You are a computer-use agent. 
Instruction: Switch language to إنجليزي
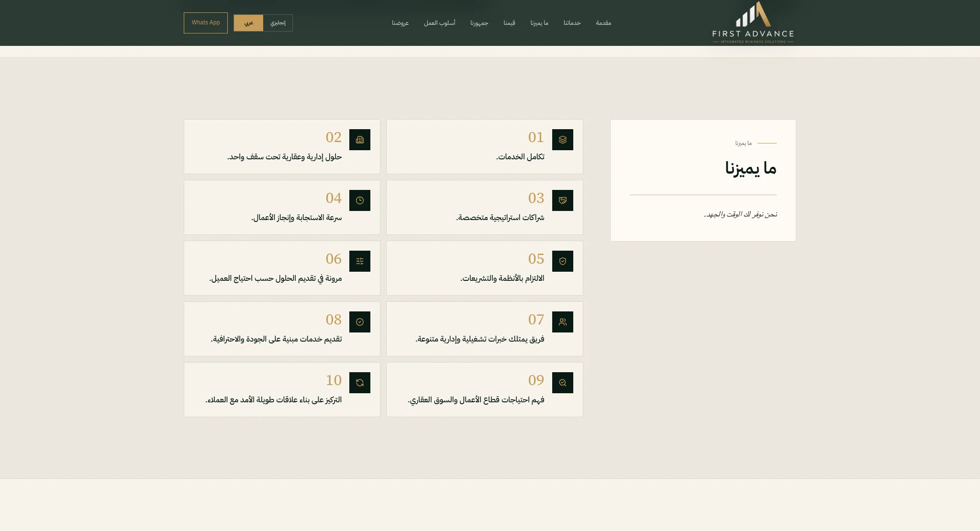[278, 23]
